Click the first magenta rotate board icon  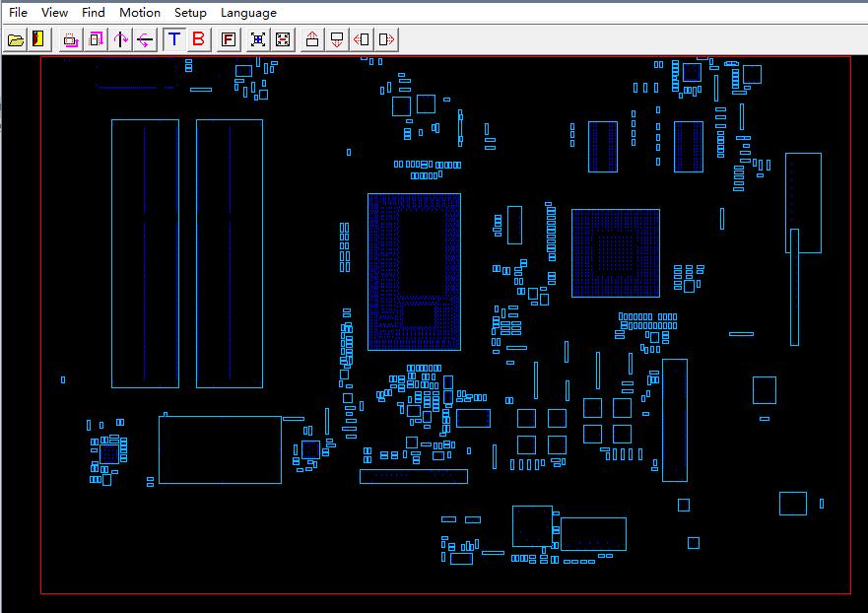point(71,39)
